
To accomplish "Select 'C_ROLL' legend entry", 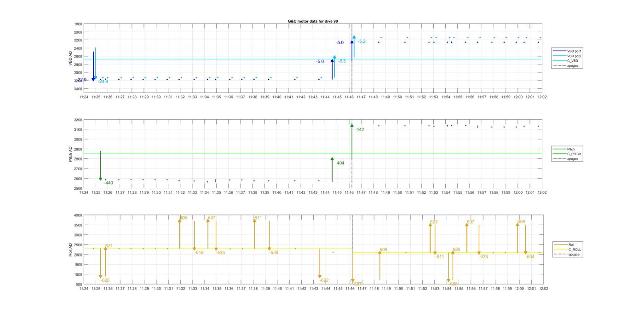I will click(568, 249).
